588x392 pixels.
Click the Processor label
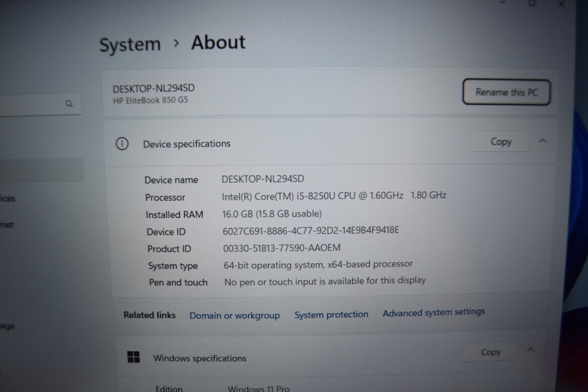[165, 197]
